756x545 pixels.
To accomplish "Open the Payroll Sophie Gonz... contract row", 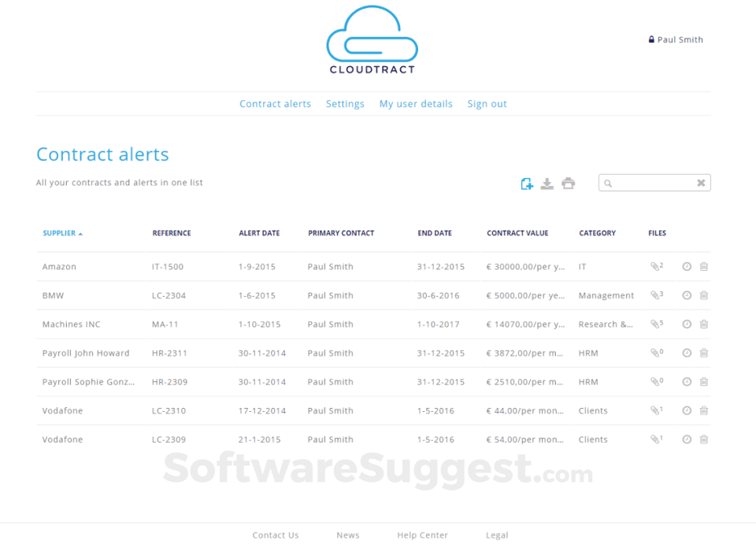I will (x=88, y=382).
